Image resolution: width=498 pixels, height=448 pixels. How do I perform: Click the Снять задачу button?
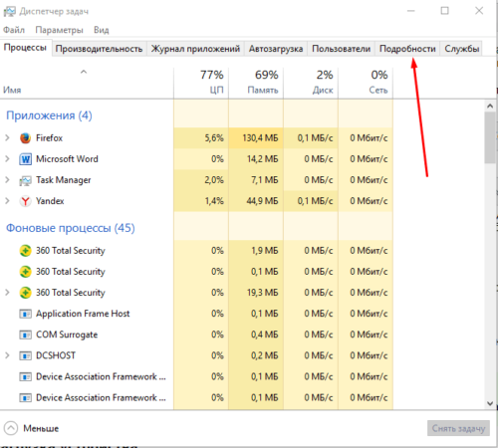[x=458, y=428]
